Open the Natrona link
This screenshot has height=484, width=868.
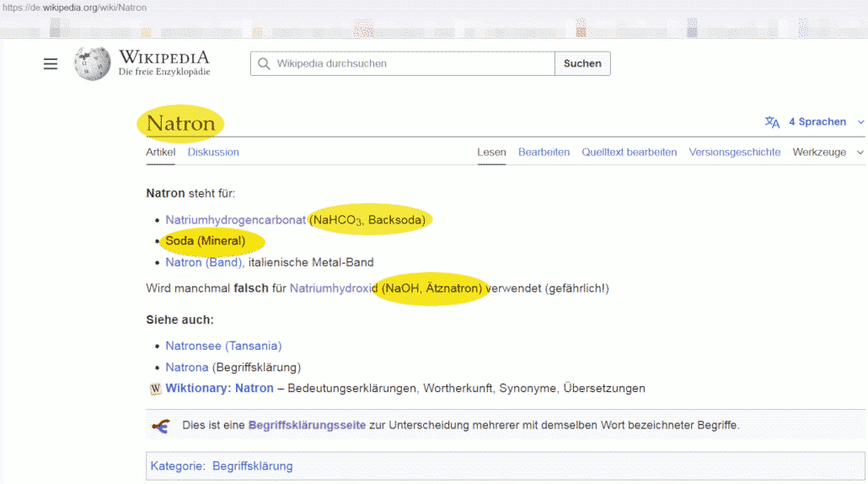coord(187,368)
